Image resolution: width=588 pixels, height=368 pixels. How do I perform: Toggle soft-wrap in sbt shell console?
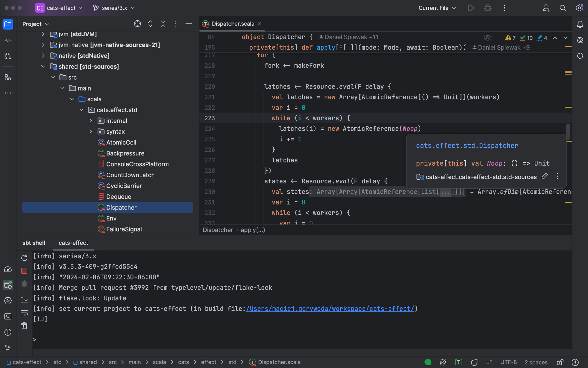(x=24, y=313)
